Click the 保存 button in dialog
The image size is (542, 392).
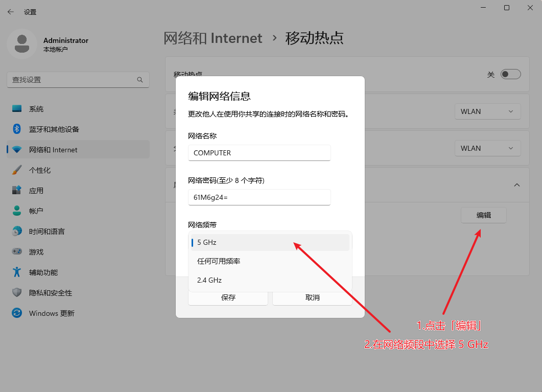tap(228, 297)
